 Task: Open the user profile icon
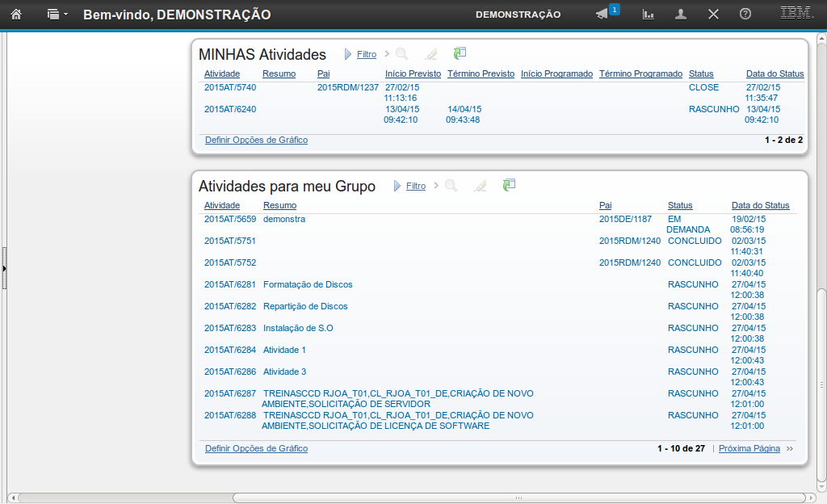click(681, 15)
